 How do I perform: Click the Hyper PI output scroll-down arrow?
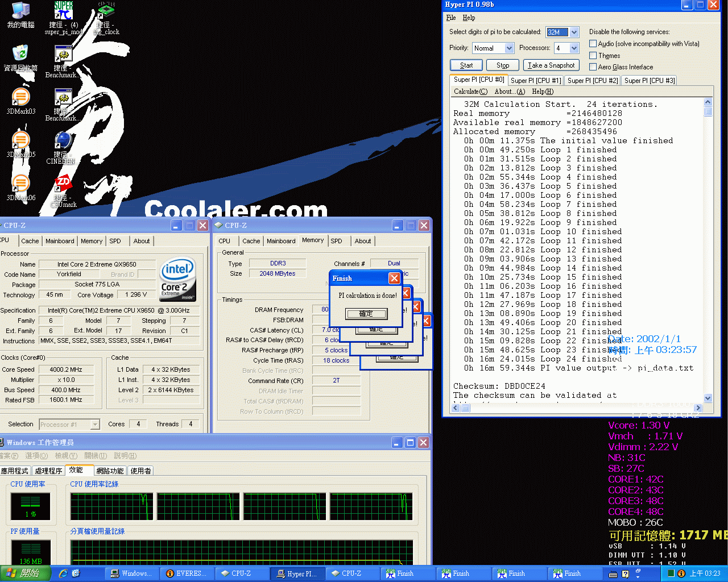pyautogui.click(x=708, y=398)
